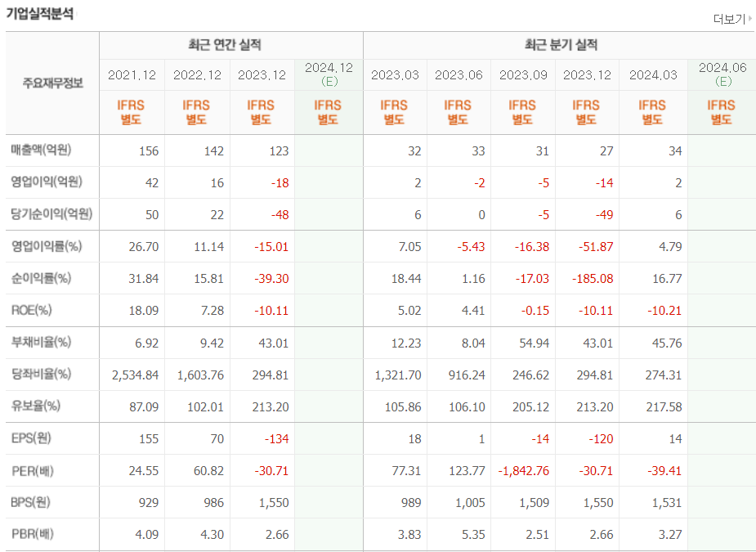
Task: Select the 2022.12 column header
Action: click(197, 75)
